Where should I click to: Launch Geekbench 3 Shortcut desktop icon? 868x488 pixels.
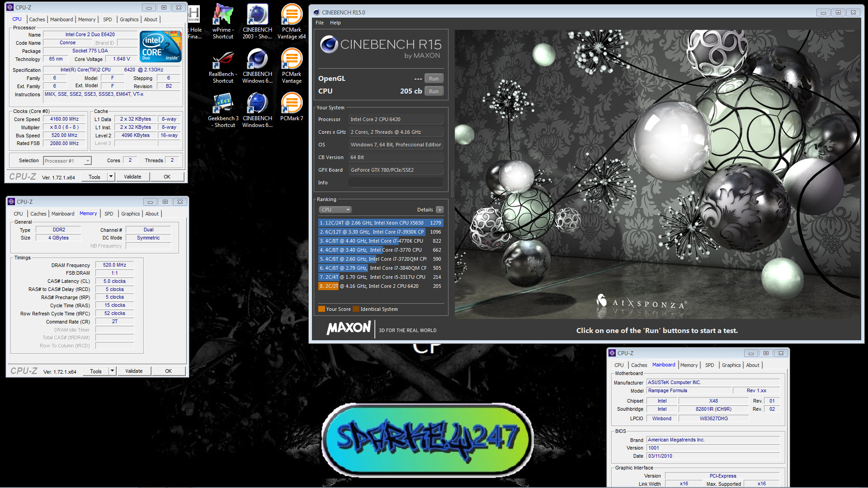[223, 110]
